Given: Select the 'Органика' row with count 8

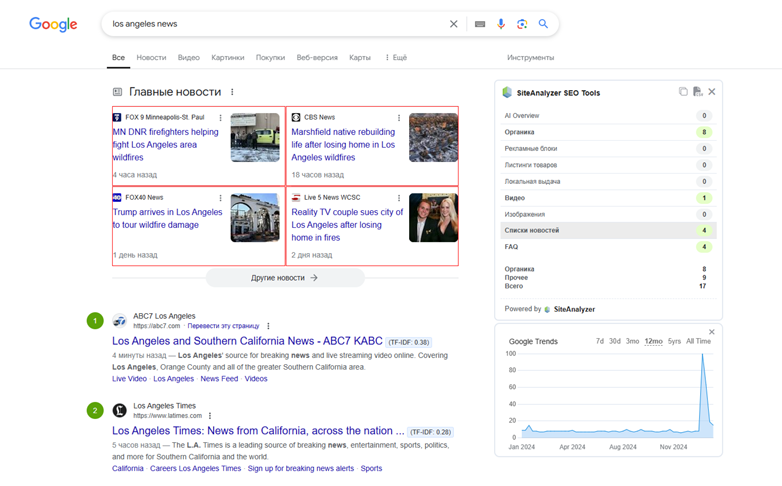Looking at the screenshot, I should pos(608,132).
